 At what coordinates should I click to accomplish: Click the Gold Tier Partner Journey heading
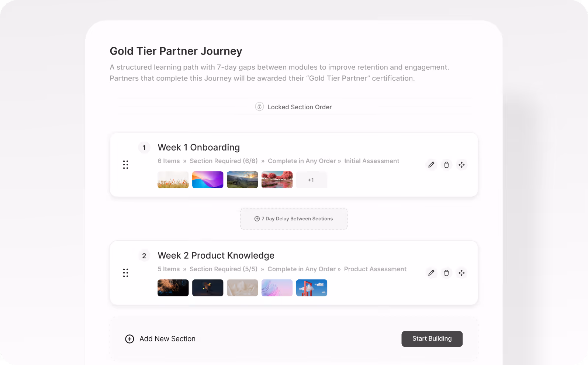176,51
